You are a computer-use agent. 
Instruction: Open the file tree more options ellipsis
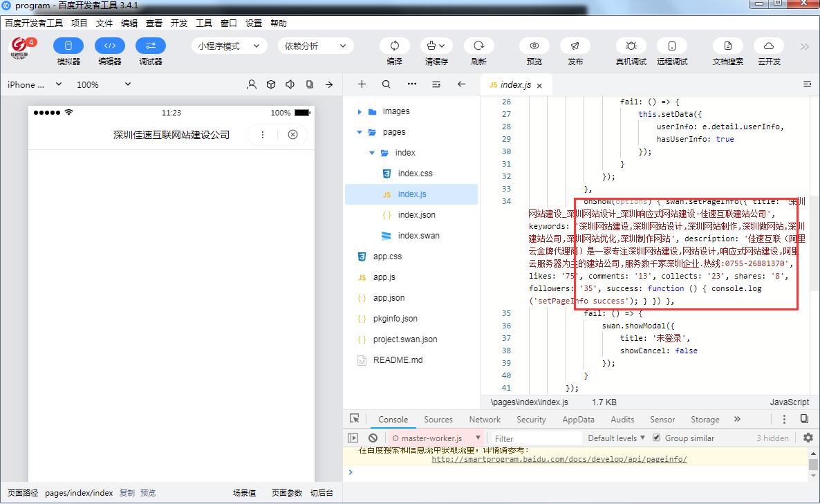[x=412, y=84]
